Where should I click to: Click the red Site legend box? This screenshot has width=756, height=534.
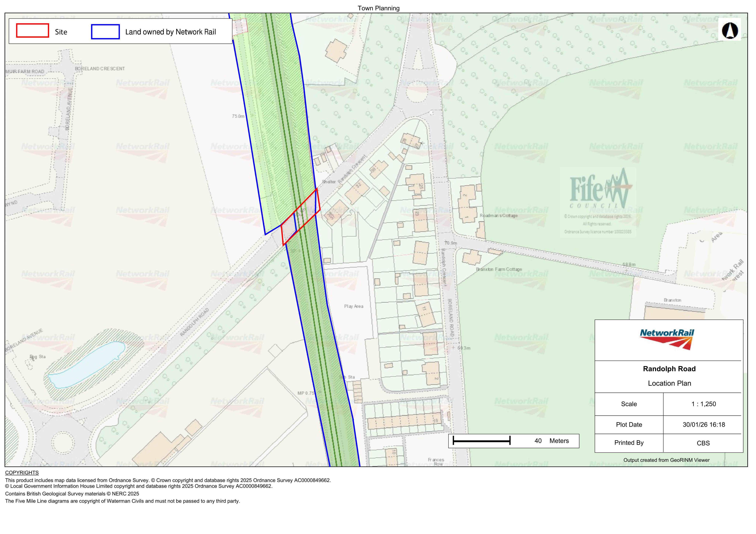pos(33,30)
